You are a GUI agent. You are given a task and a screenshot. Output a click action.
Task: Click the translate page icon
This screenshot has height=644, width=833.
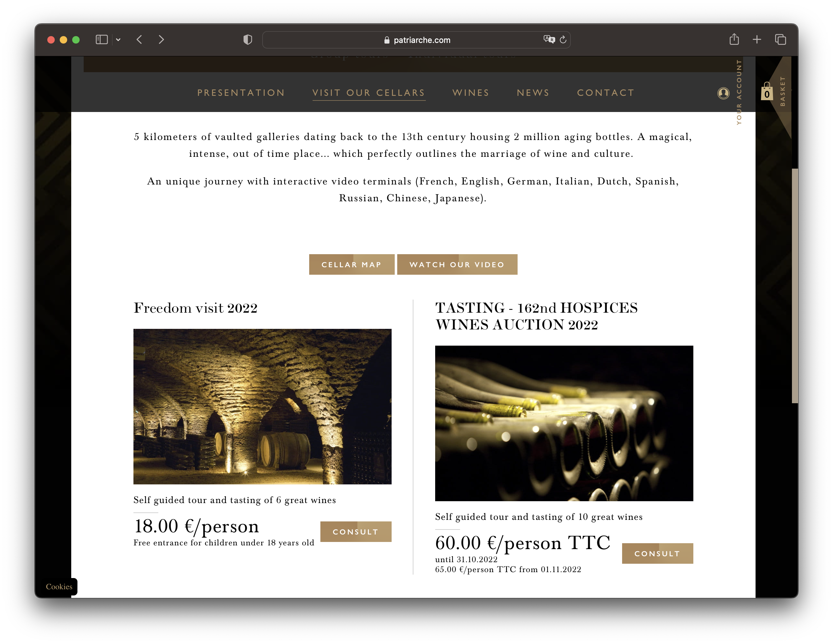[x=549, y=39]
